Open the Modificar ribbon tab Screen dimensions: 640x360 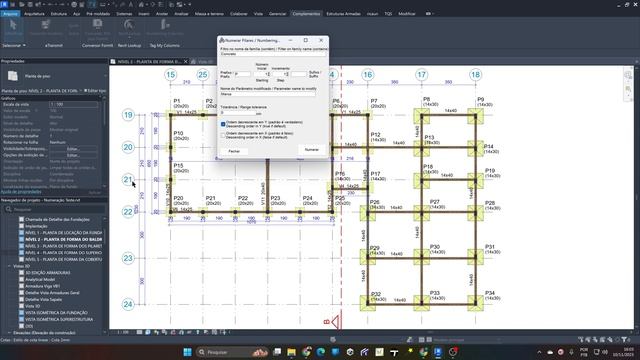pyautogui.click(x=407, y=13)
